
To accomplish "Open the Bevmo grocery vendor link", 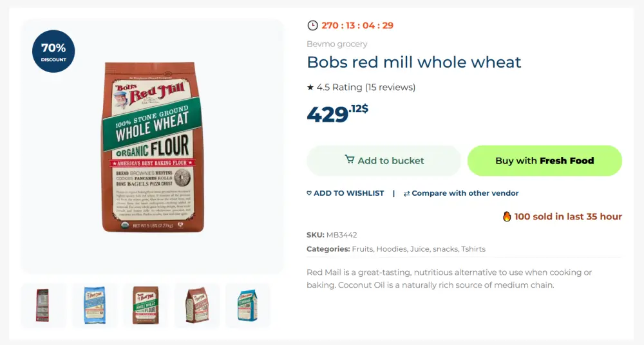I will coord(337,44).
